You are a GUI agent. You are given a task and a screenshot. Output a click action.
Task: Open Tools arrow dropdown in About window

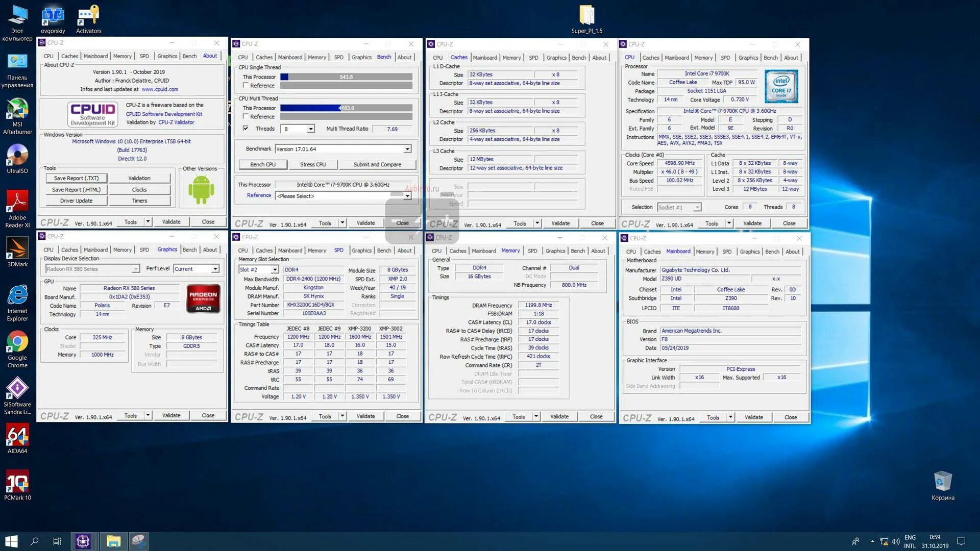coord(148,222)
